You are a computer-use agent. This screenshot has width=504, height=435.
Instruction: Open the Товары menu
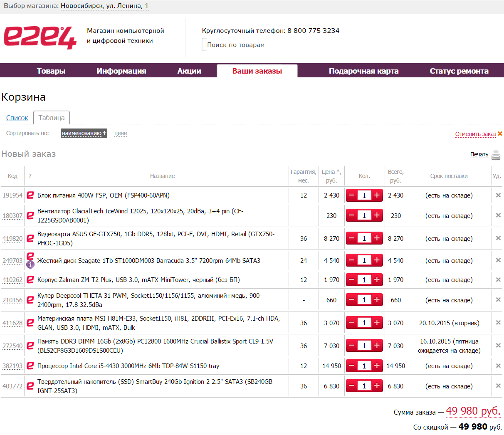(51, 71)
